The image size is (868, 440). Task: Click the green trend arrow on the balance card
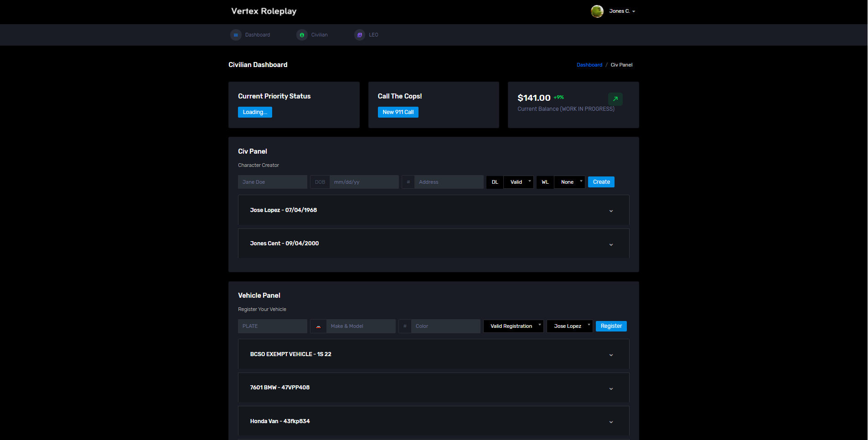(615, 99)
